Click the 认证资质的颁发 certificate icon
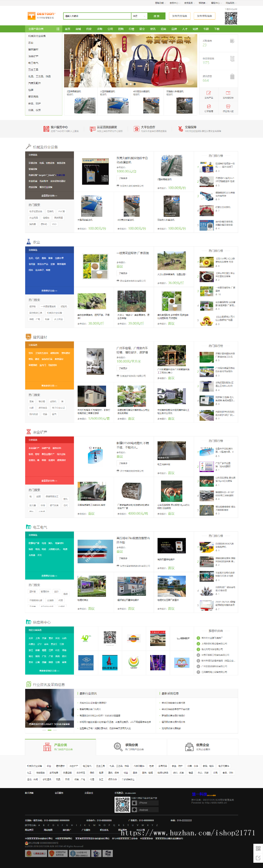The height and width of the screenshot is (868, 263). pyautogui.click(x=93, y=129)
